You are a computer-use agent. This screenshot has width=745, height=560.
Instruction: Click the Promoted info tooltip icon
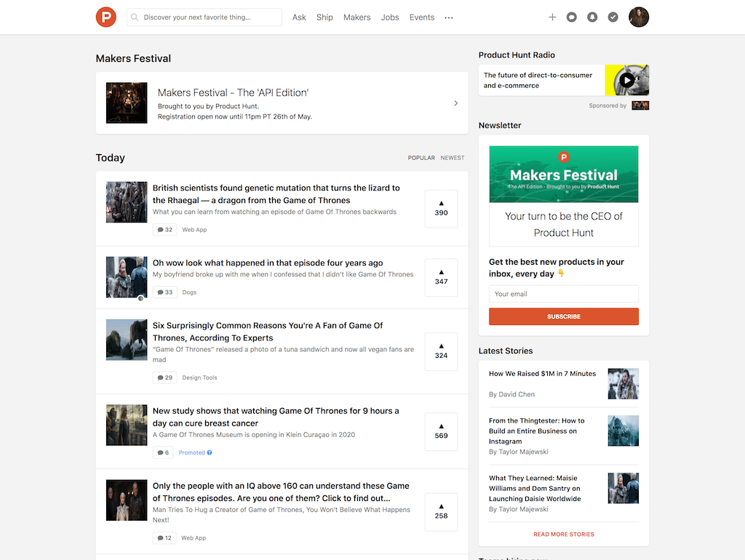click(211, 452)
